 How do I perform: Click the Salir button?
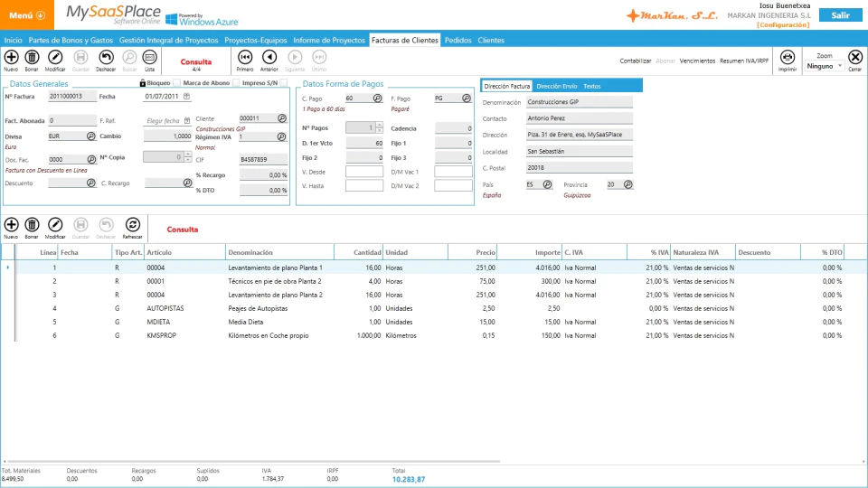840,15
